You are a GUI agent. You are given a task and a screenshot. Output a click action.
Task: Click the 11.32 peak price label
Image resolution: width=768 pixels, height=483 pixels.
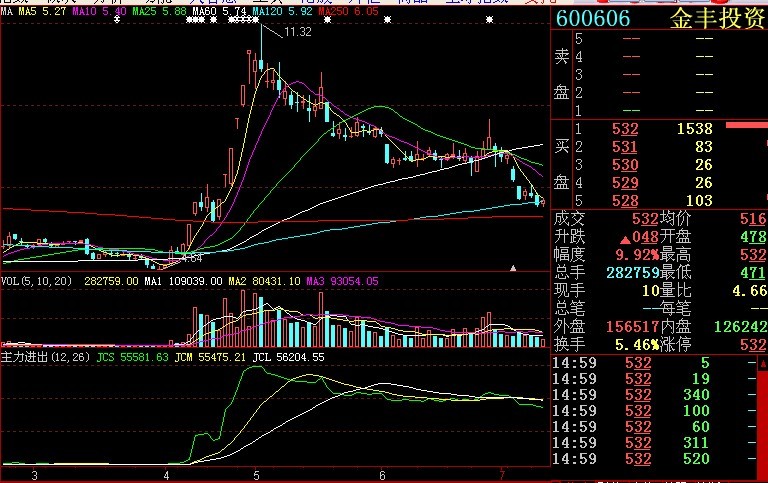(298, 32)
